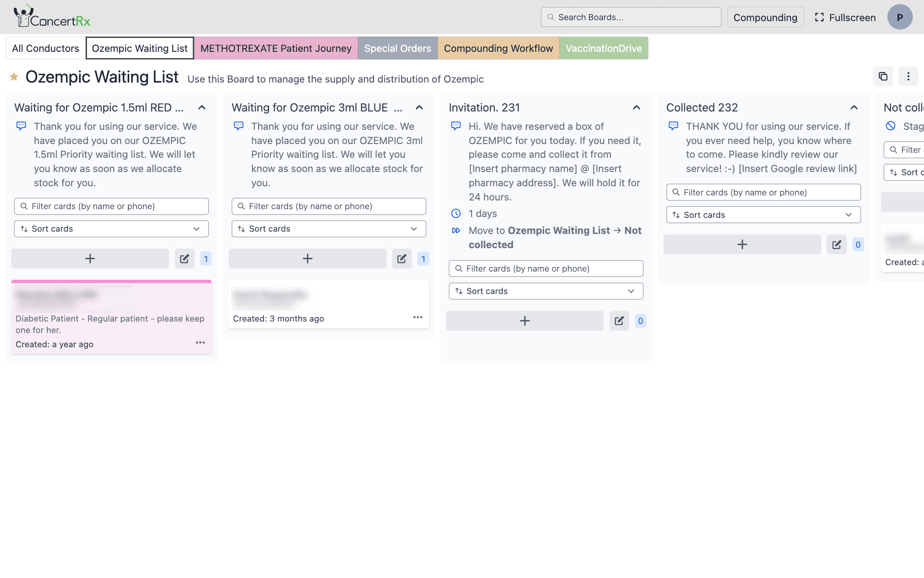Screen dimensions: 924x578
Task: Collapse the Waiting for Ozempic 1.5ml RED column
Action: coord(202,108)
